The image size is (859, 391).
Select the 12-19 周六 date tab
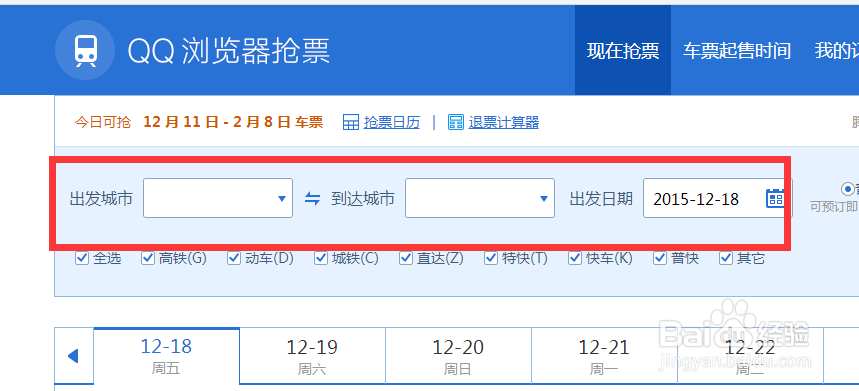[x=312, y=356]
